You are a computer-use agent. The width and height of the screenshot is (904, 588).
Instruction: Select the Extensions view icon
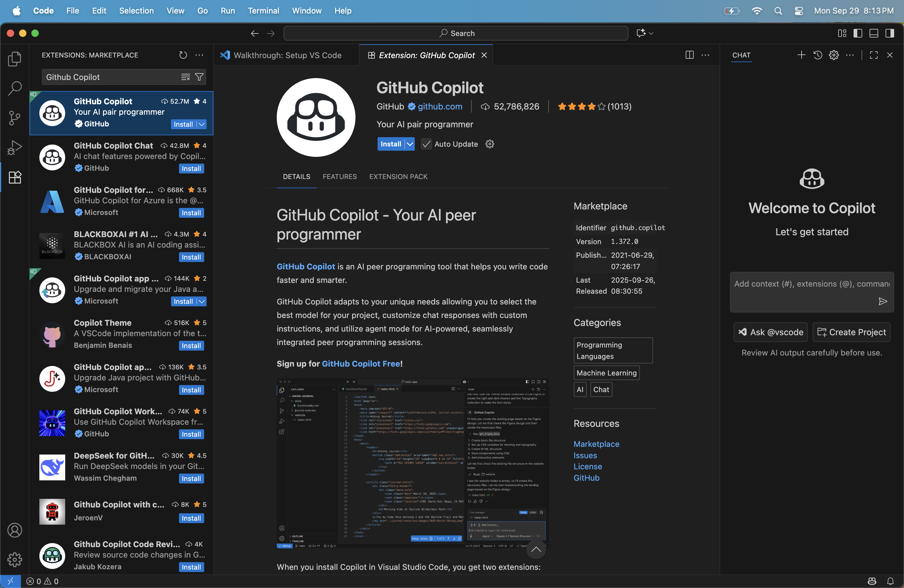[x=15, y=177]
